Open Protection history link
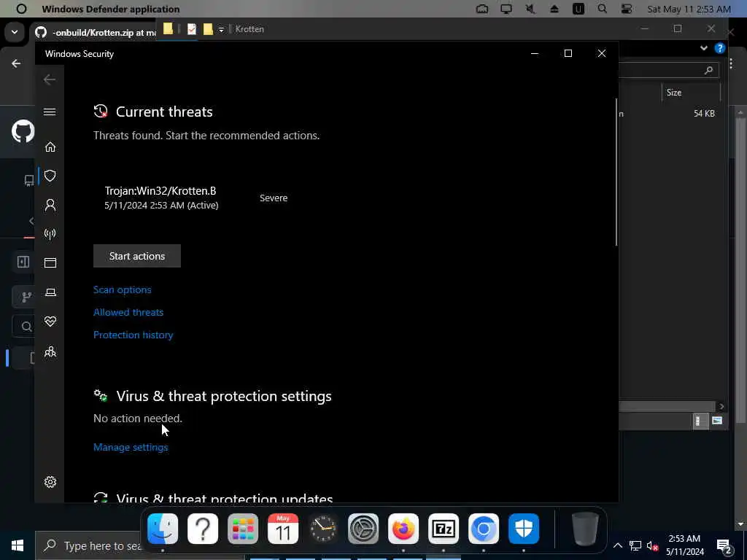The width and height of the screenshot is (747, 560). coord(133,335)
